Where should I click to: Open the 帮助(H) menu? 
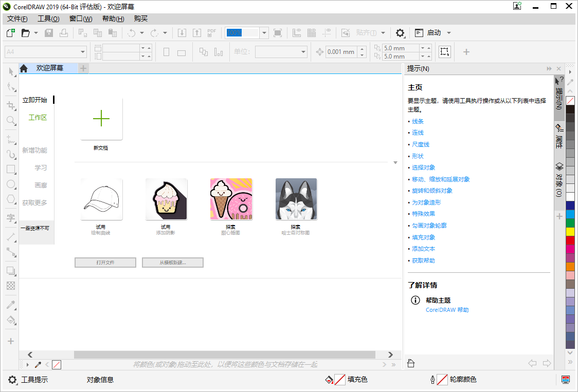pos(113,19)
